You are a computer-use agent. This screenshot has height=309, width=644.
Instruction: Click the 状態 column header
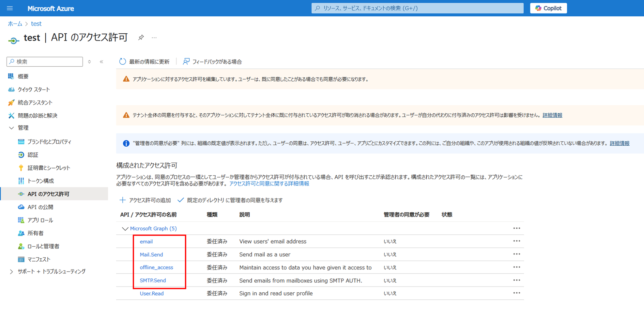coord(447,215)
